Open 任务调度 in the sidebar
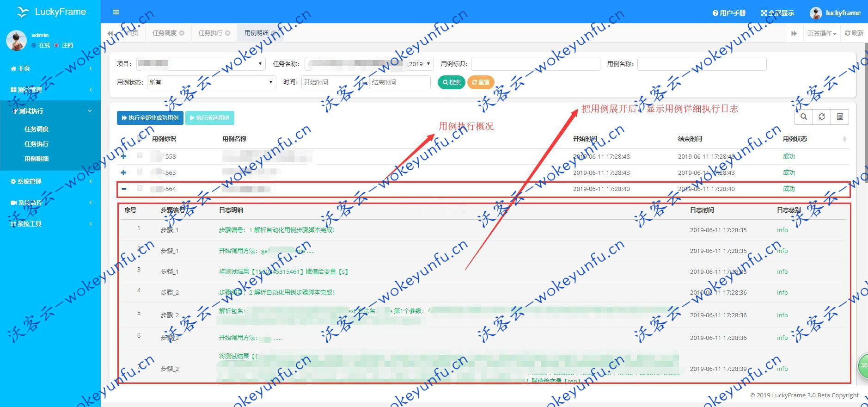Screen dimensions: 868x407 pyautogui.click(x=37, y=129)
